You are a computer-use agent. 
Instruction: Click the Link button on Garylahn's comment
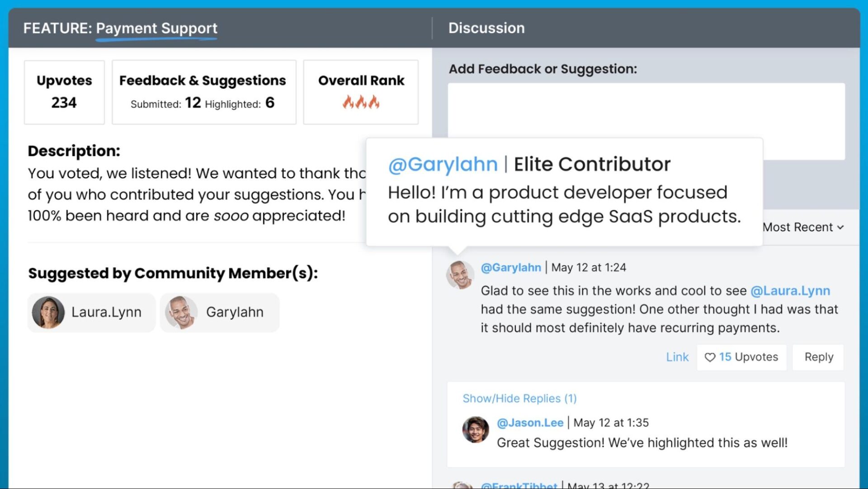pos(677,356)
